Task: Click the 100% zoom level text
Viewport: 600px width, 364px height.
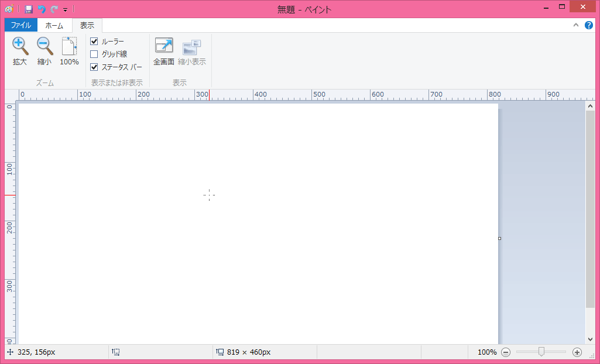Action: coord(487,352)
